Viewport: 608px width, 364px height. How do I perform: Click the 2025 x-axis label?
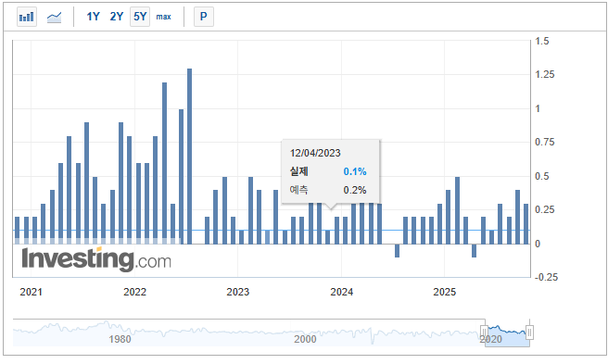(444, 292)
